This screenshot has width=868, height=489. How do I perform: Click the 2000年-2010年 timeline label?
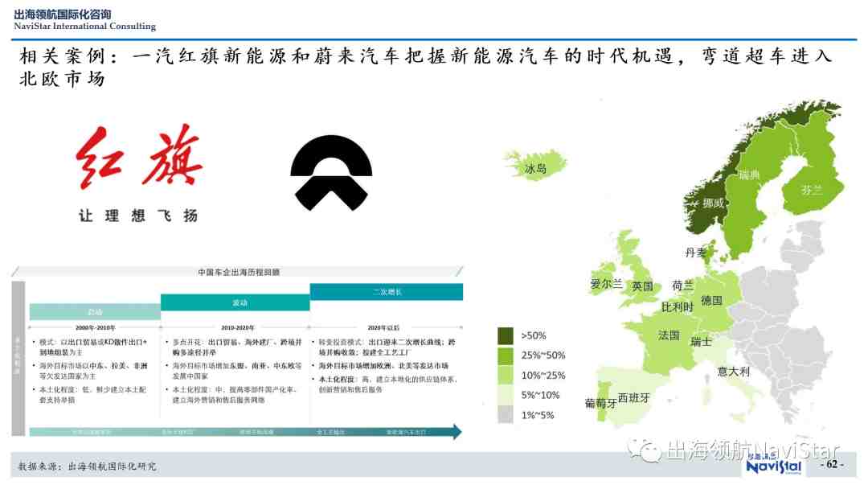[x=95, y=328]
